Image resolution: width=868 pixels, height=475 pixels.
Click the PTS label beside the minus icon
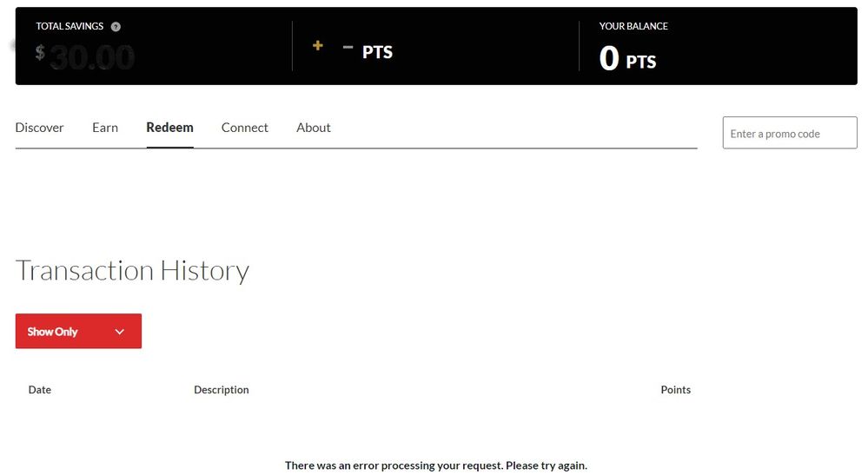coord(377,52)
